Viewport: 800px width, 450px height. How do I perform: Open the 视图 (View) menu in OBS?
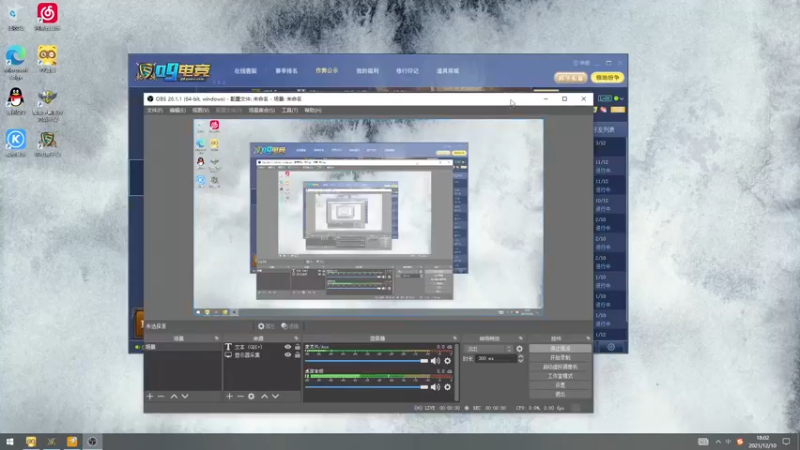200,110
